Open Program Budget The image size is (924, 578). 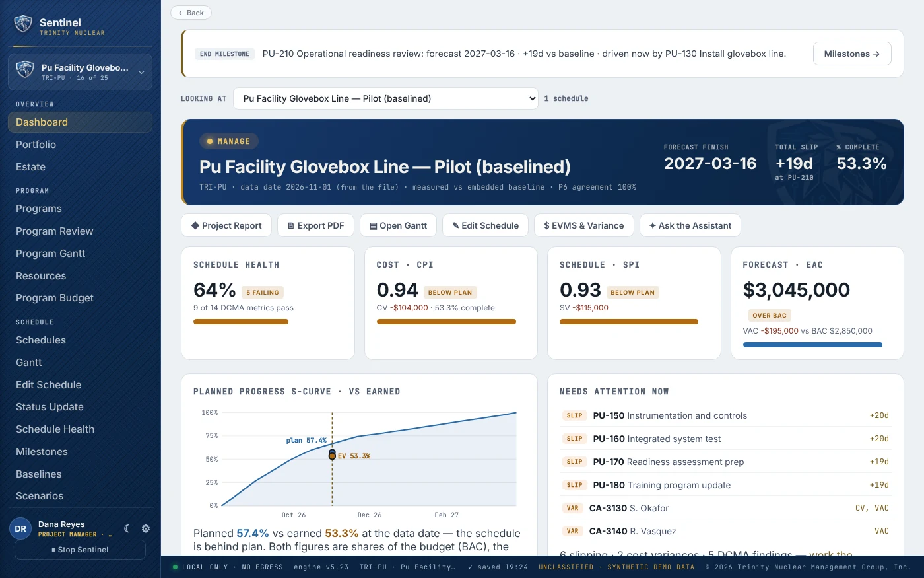(x=80, y=298)
